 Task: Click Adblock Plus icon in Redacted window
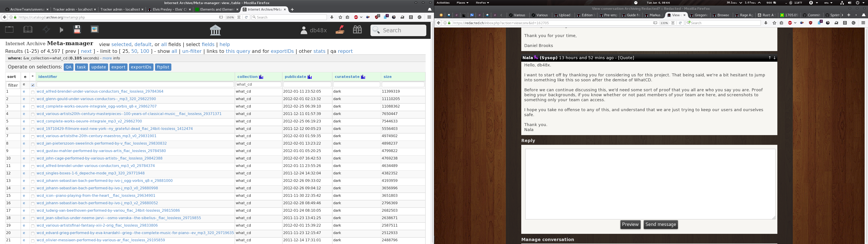click(x=790, y=23)
